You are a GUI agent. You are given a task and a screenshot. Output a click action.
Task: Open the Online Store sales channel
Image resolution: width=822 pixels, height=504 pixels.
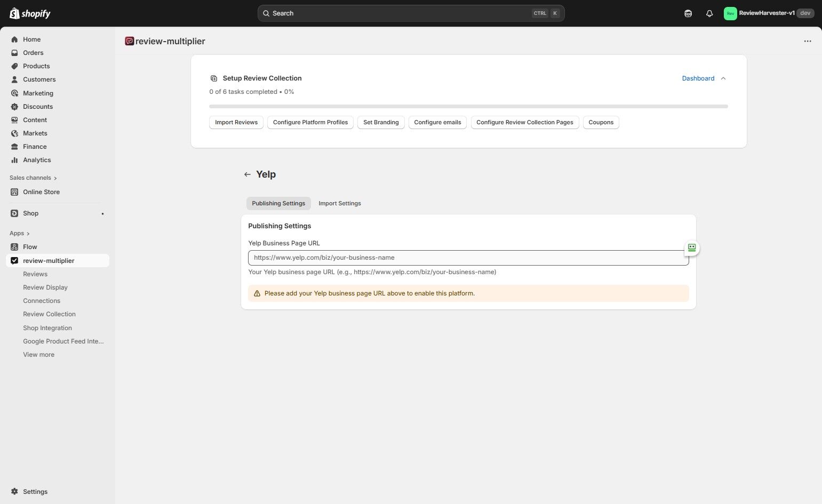tap(41, 191)
